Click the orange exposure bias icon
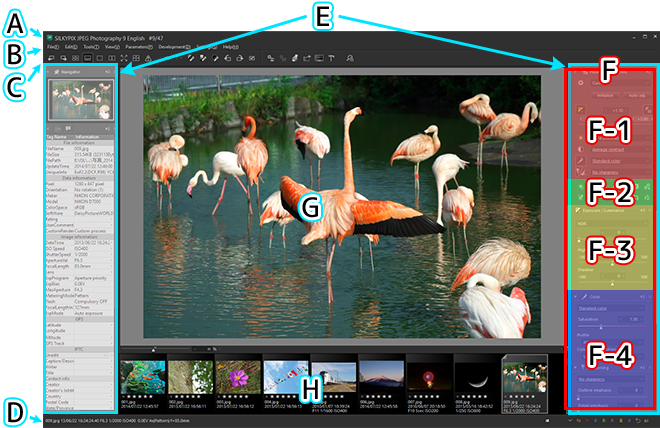The width and height of the screenshot is (660, 428). click(x=580, y=110)
